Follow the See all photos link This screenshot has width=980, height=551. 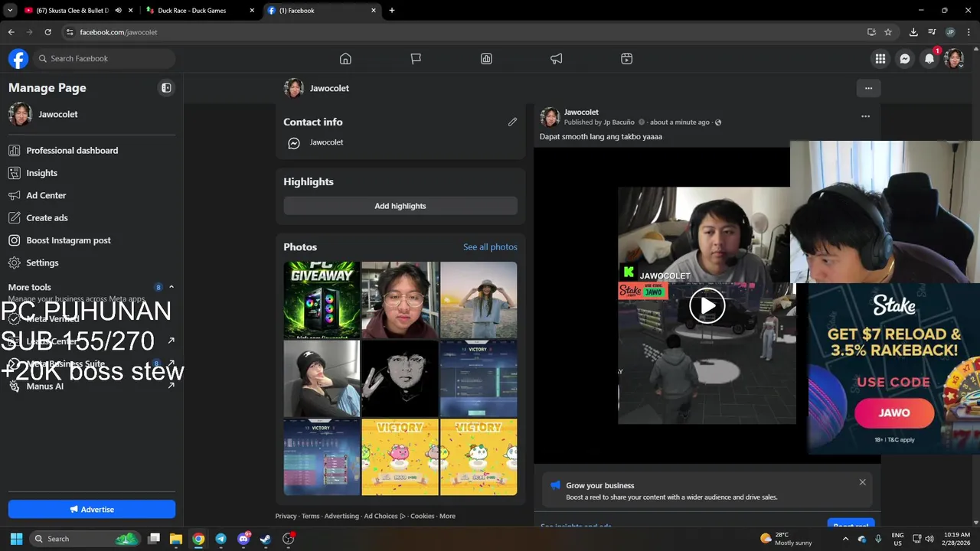[x=490, y=247]
